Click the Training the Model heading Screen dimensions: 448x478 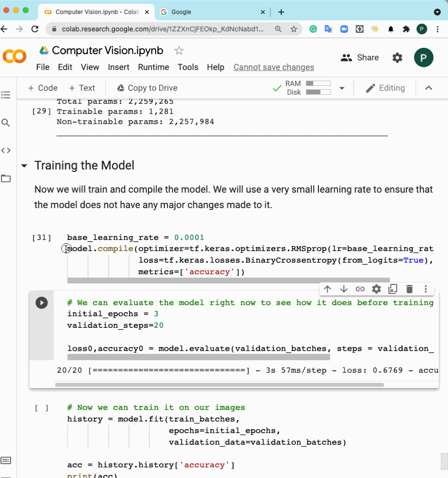[84, 166]
